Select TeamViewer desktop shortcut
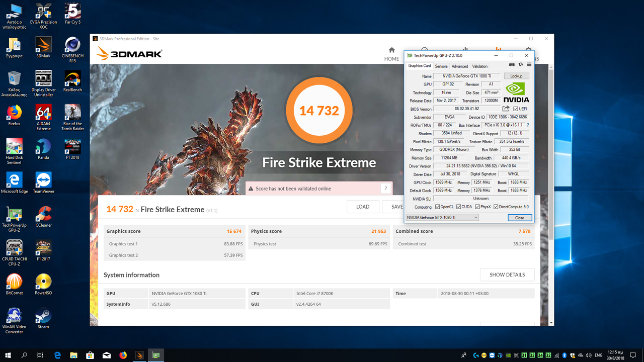This screenshot has height=362, width=644. click(43, 183)
